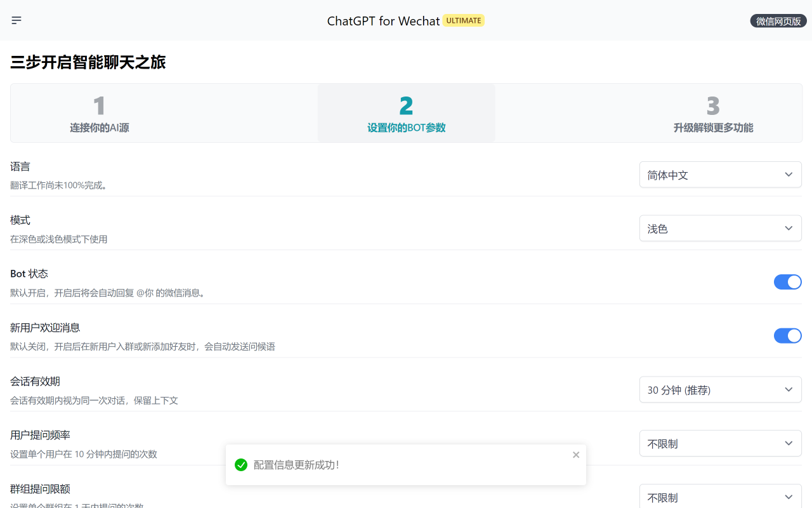
Task: Switch to step 1 连接你的AI源
Action: coord(100,113)
